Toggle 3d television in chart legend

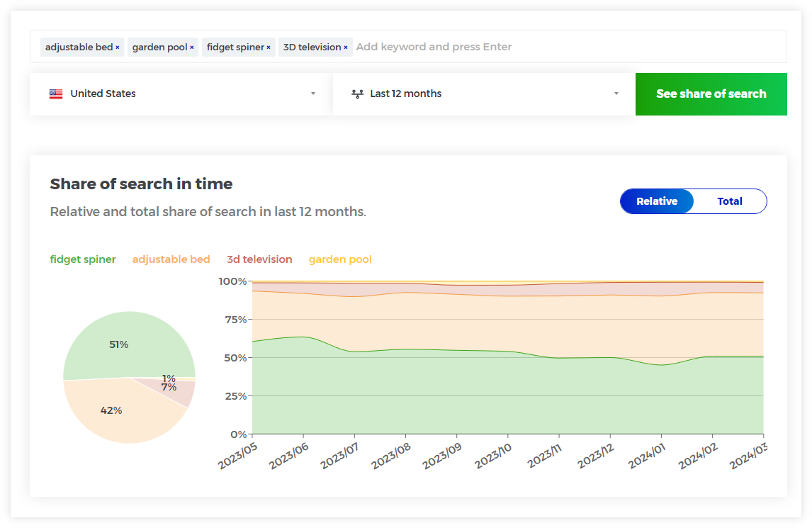(x=259, y=259)
